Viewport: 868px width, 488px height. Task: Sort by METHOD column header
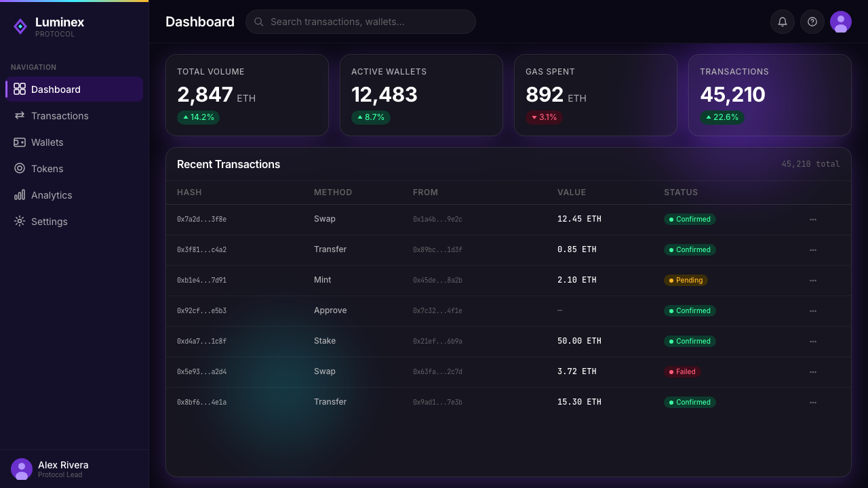pos(333,192)
